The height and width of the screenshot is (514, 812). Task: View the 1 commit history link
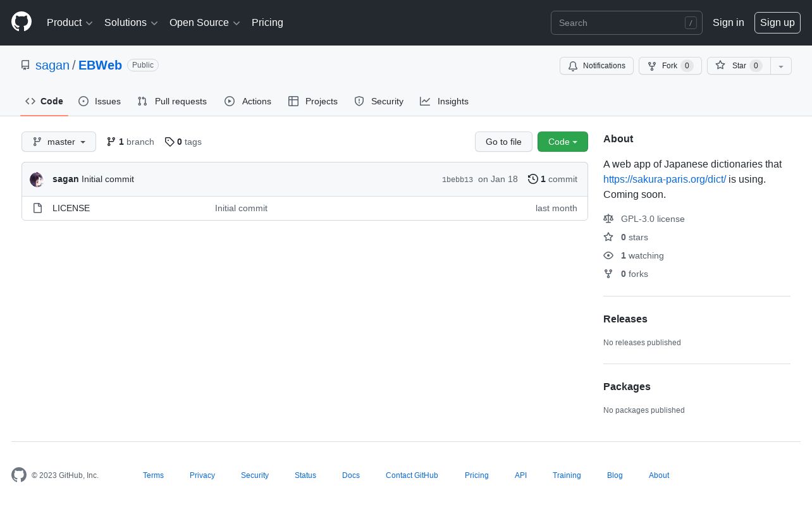(x=553, y=179)
